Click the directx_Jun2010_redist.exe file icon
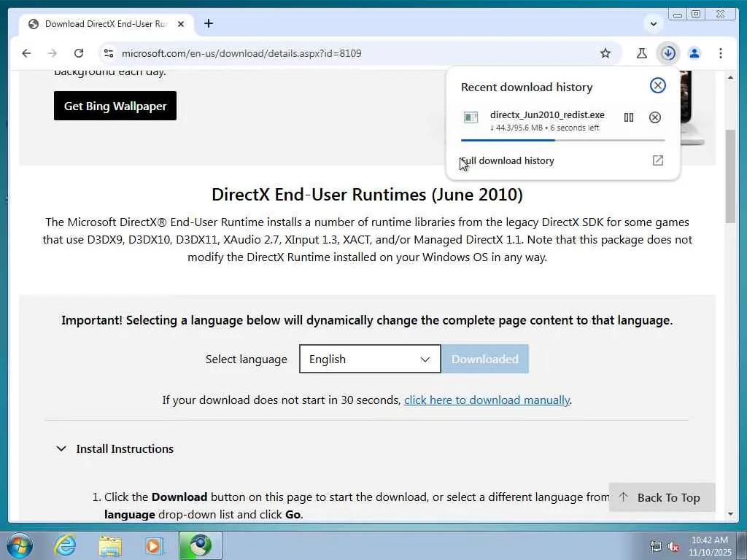Screen dimensions: 747x560 471,117
